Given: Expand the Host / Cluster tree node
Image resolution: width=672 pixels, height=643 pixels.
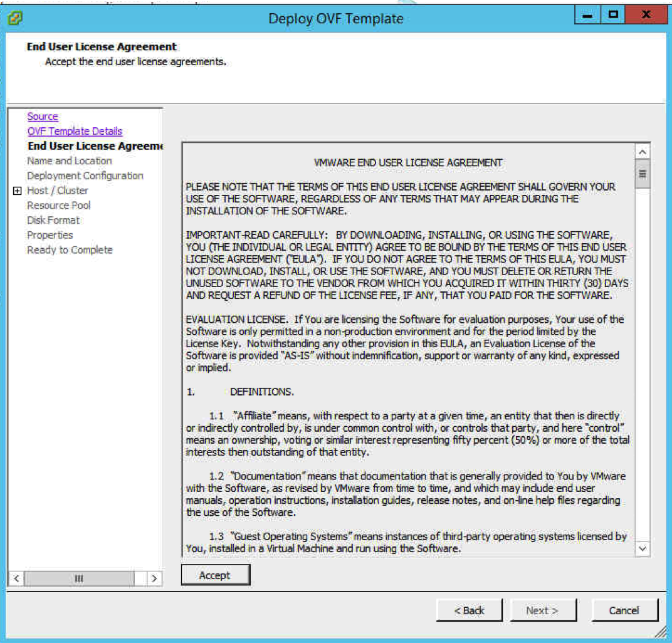Looking at the screenshot, I should 18,191.
